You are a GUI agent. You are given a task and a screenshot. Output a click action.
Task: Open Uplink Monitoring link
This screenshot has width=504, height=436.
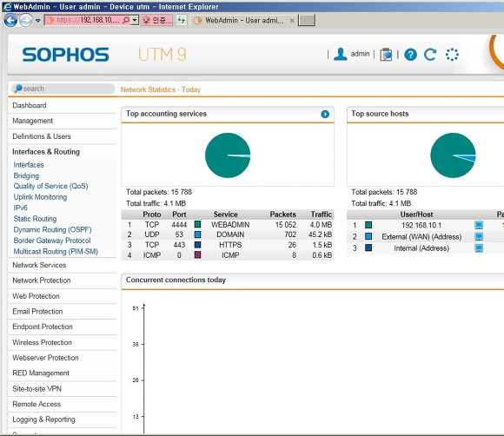coord(40,197)
